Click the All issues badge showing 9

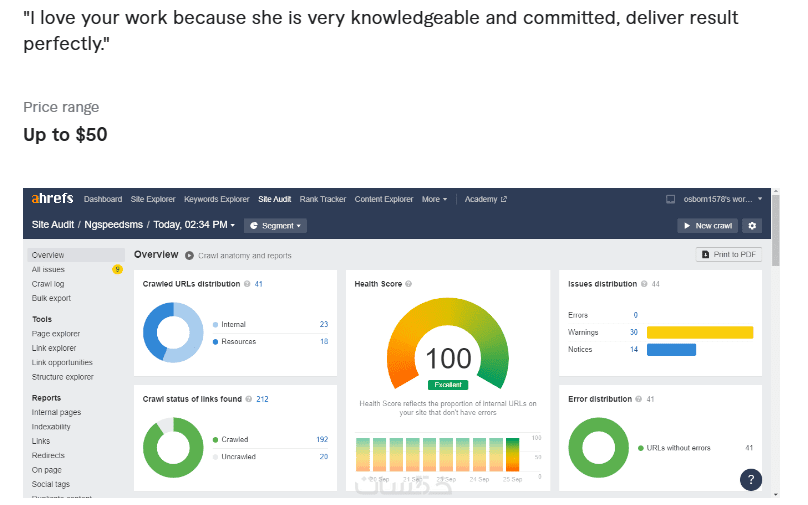coord(117,270)
